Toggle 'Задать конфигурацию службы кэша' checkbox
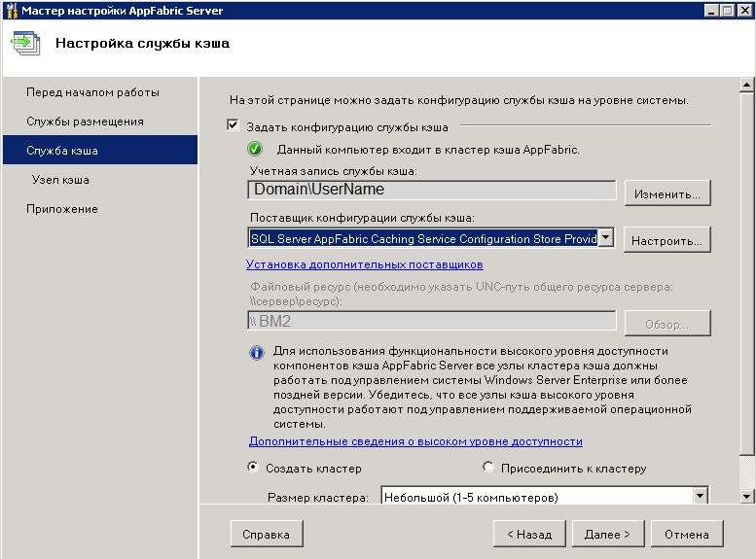Viewport: 756px width, 559px height. point(233,125)
